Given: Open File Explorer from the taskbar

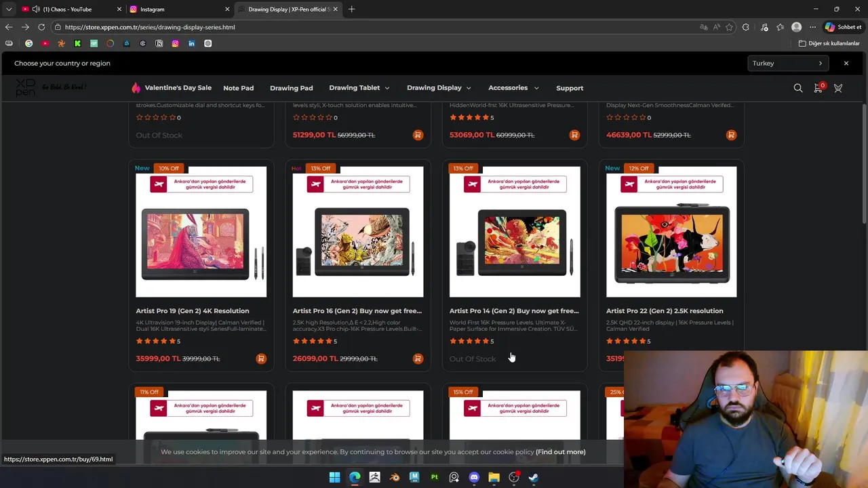Looking at the screenshot, I should click(494, 477).
